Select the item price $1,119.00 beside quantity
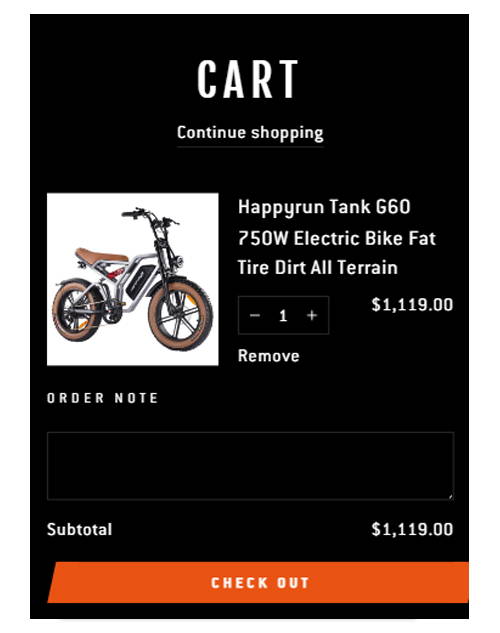Image resolution: width=500 pixels, height=633 pixels. (412, 305)
